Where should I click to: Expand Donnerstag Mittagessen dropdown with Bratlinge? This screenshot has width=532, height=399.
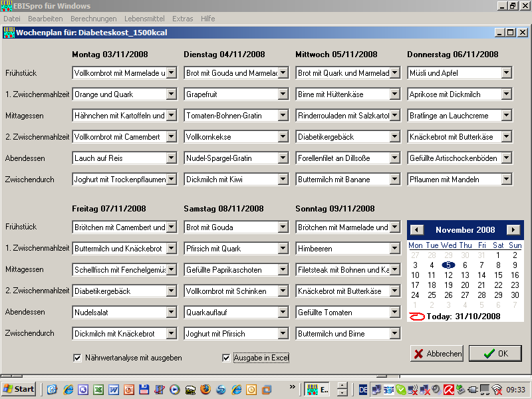[x=507, y=116]
